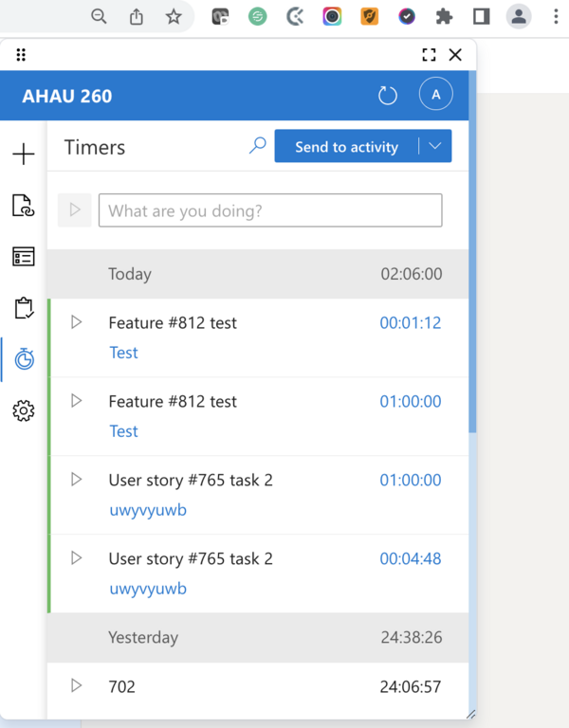Open Settings gear icon in sidebar
The width and height of the screenshot is (569, 728).
click(24, 410)
